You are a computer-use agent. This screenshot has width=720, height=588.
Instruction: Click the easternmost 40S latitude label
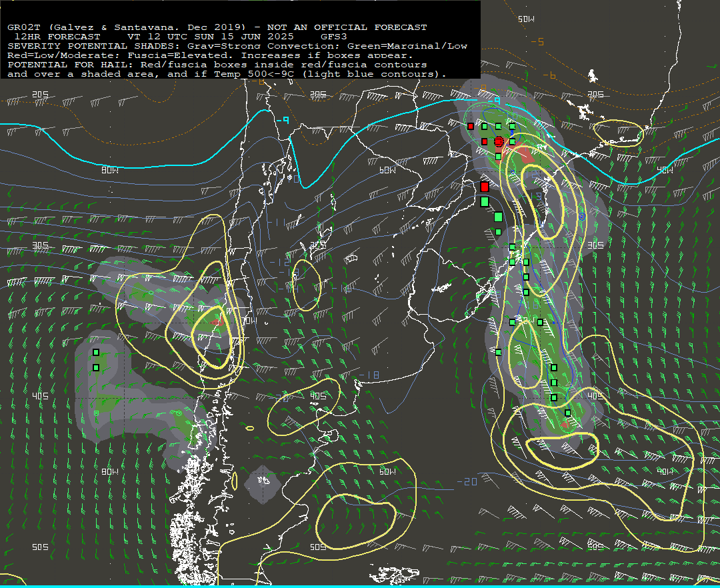[x=595, y=396]
